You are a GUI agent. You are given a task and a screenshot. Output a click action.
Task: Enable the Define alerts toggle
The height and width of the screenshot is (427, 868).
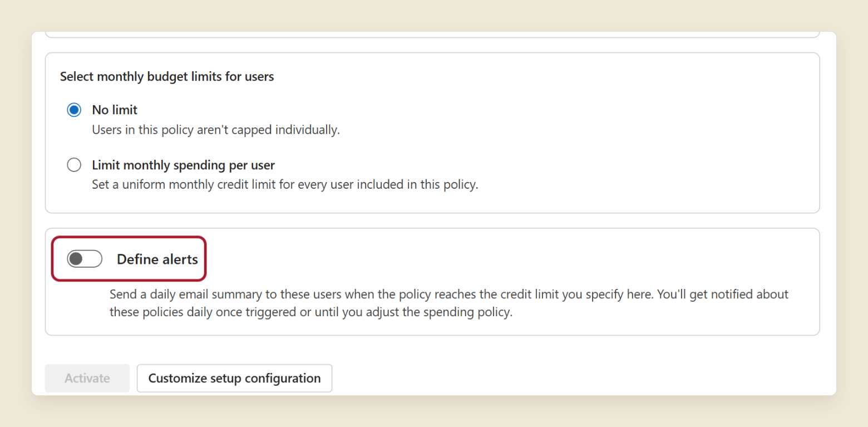coord(85,259)
